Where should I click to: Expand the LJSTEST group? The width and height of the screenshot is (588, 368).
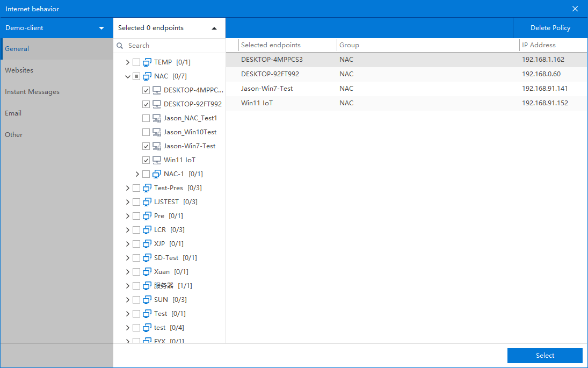(x=128, y=202)
